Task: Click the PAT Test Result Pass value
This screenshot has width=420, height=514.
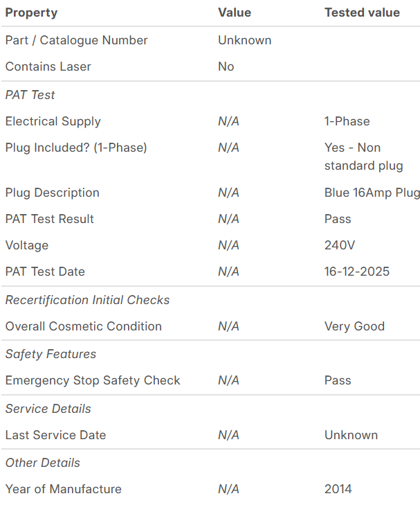Action: 338,219
